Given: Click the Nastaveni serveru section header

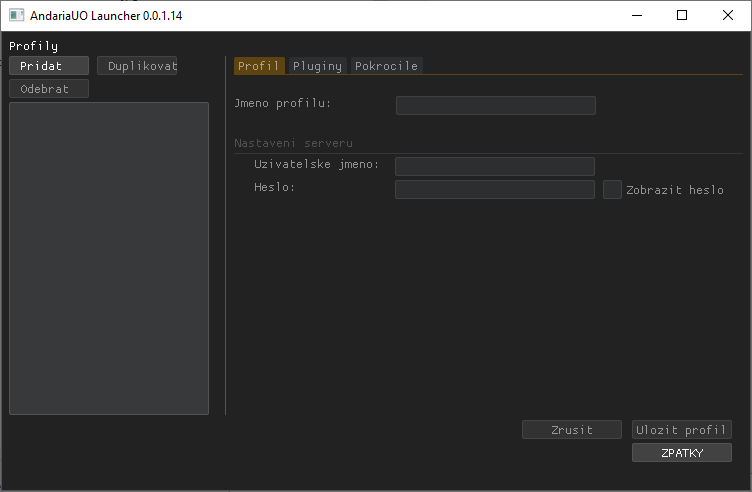Looking at the screenshot, I should tap(293, 143).
